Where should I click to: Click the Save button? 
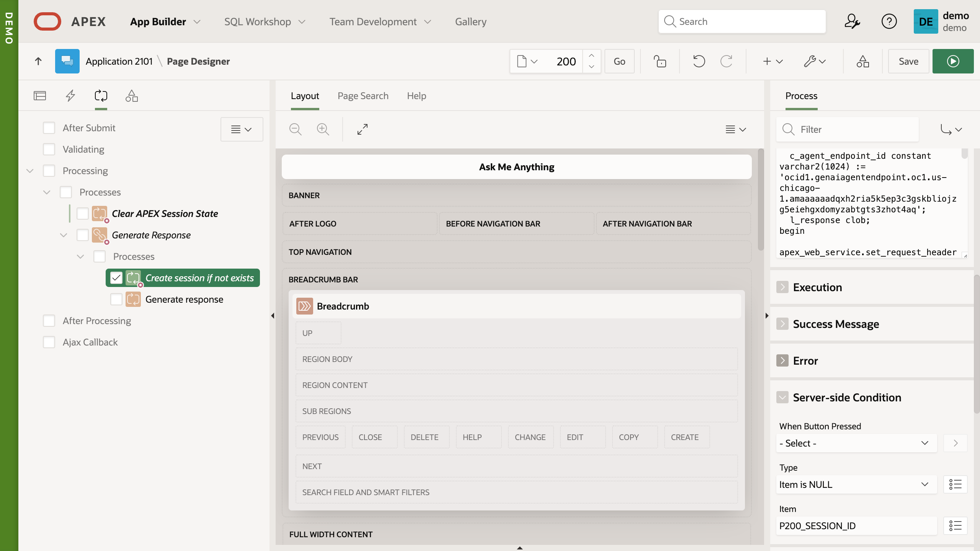coord(908,61)
